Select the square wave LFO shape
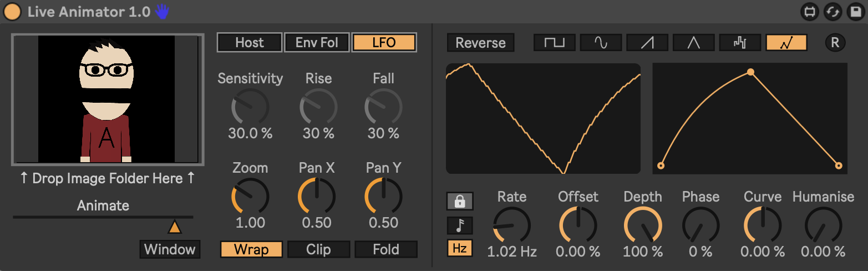The width and height of the screenshot is (868, 271). coord(555,43)
